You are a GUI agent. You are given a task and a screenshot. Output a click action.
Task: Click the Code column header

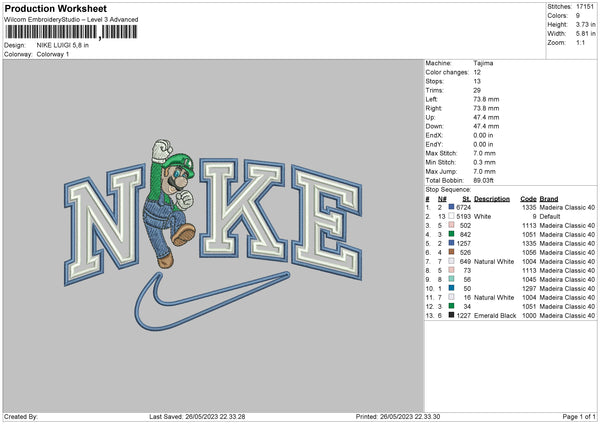point(528,199)
